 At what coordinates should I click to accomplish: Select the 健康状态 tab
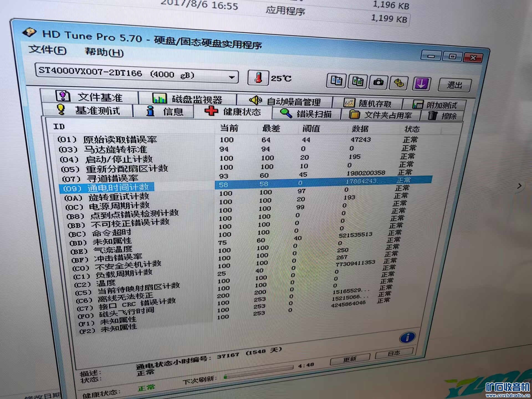point(233,111)
